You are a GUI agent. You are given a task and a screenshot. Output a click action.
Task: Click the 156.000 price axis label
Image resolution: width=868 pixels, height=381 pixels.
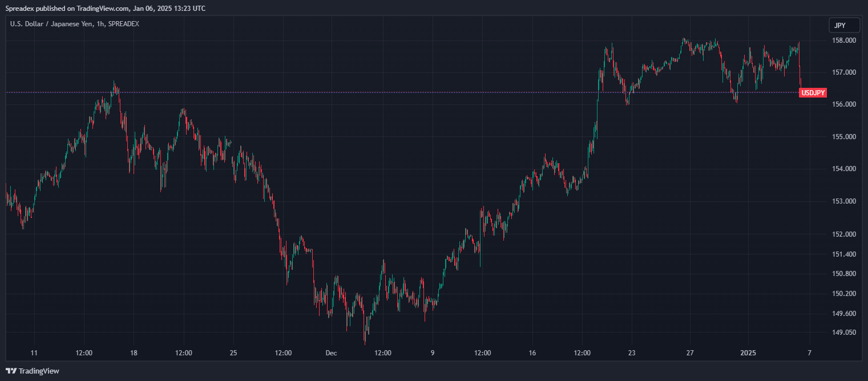click(x=844, y=104)
